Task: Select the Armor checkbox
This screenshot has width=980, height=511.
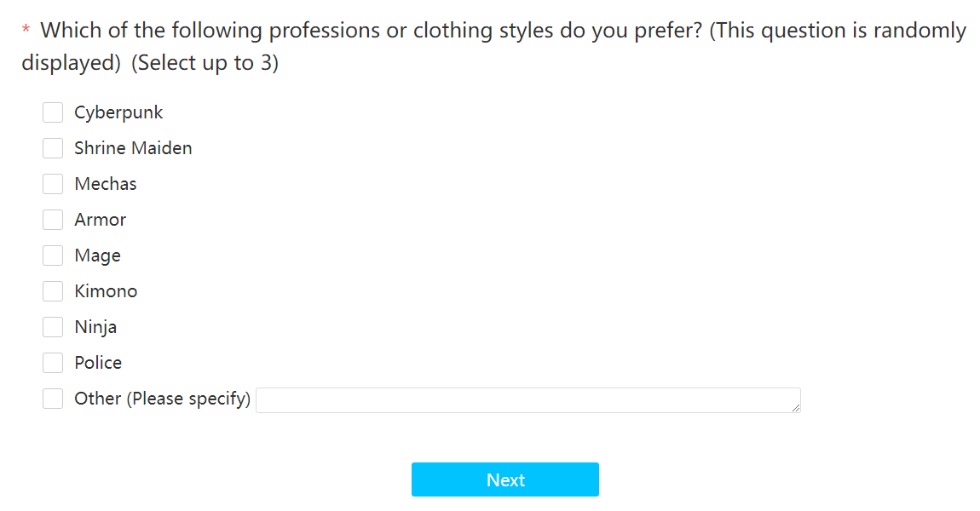Action: (x=53, y=220)
